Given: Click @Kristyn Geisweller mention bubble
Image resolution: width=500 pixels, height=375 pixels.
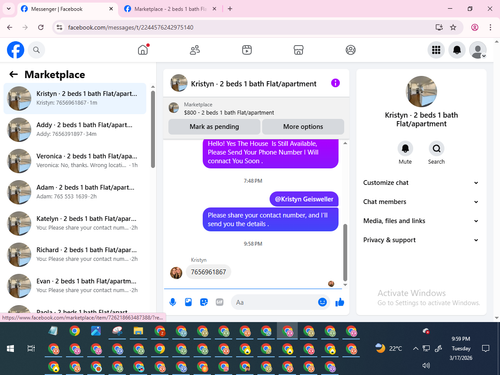Looking at the screenshot, I should (x=304, y=199).
